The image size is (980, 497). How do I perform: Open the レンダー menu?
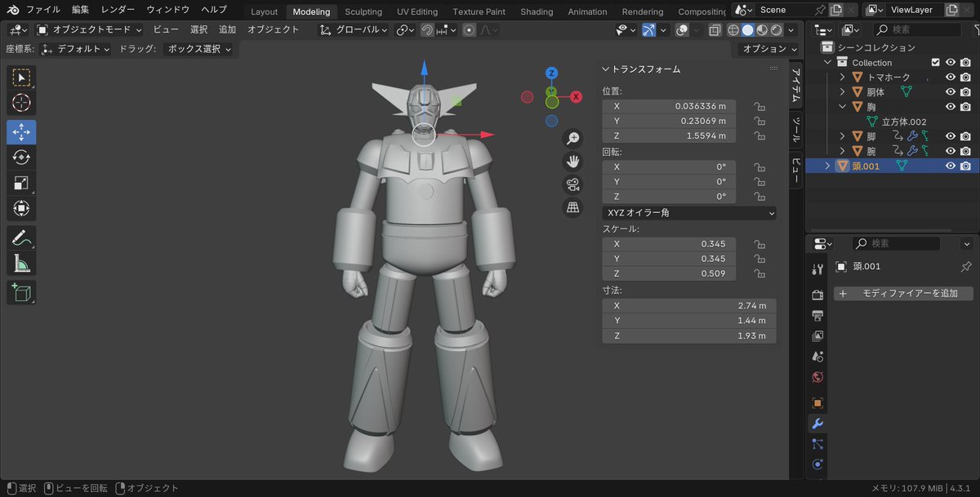(x=118, y=10)
